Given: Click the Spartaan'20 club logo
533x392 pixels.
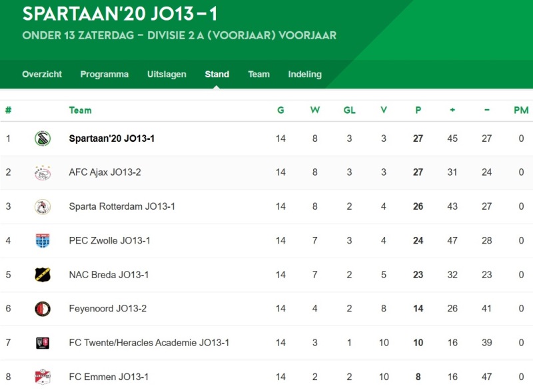Looking at the screenshot, I should (43, 138).
